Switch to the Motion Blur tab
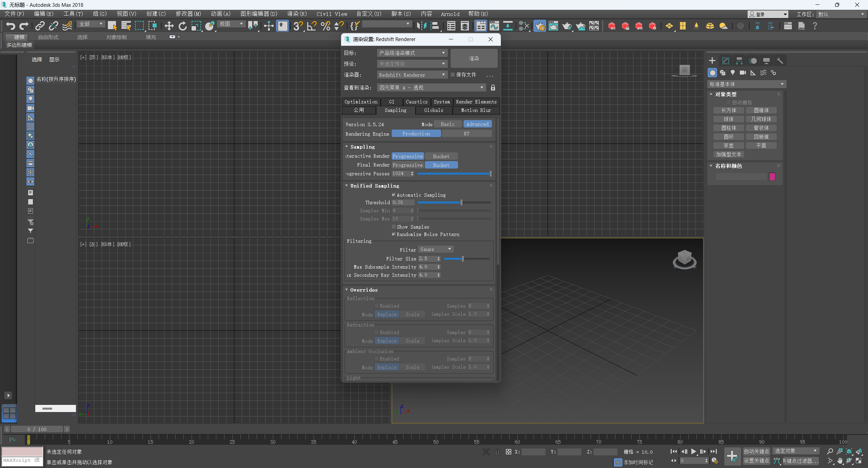Image resolution: width=868 pixels, height=468 pixels. coord(475,110)
